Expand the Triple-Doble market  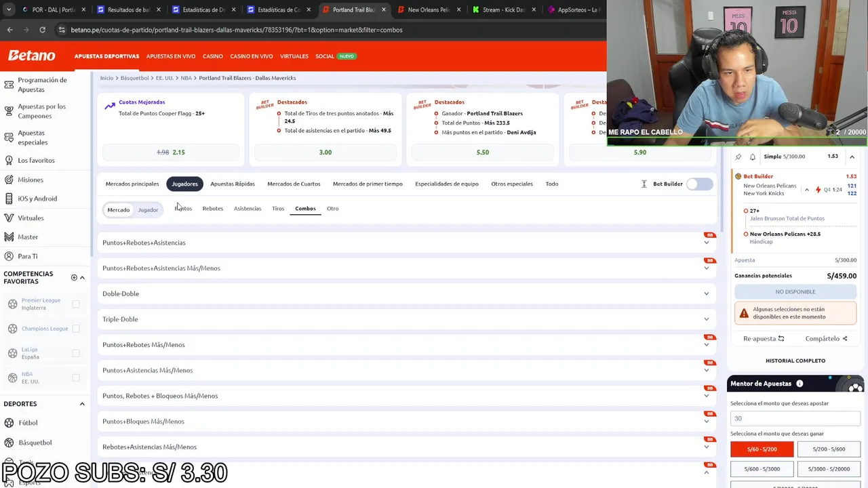407,319
